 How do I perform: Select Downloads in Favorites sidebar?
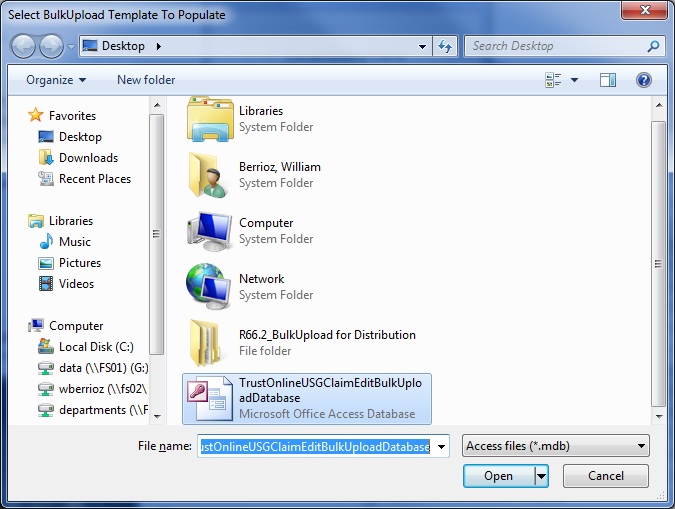tap(88, 158)
